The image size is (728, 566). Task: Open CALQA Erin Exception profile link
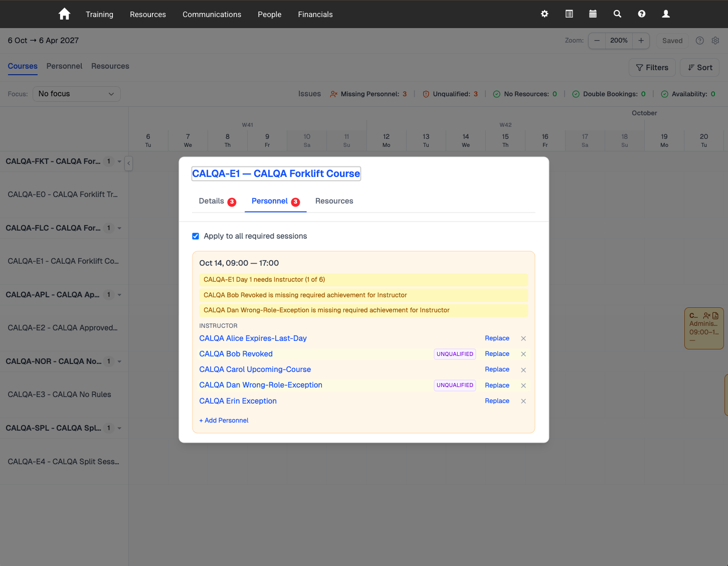(238, 401)
